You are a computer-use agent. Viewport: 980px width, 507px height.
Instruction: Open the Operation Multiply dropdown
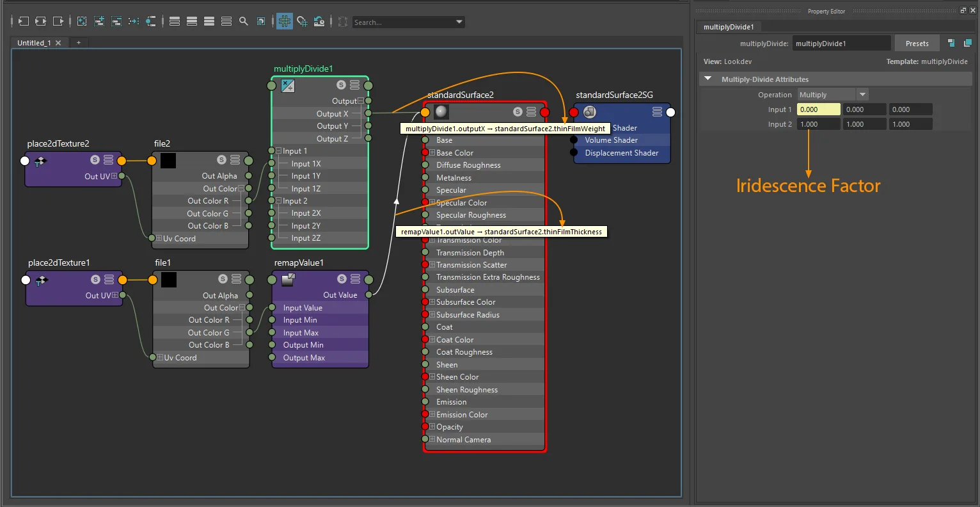832,95
